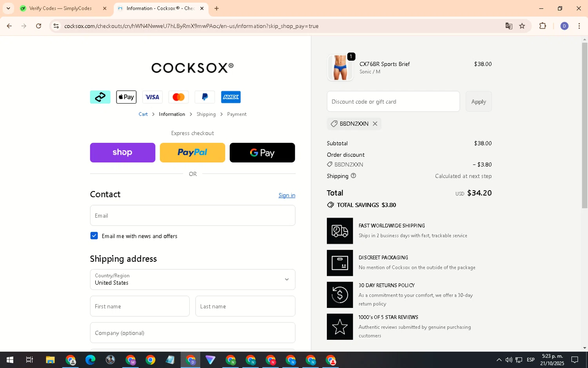Open the taskbar clock and date
The height and width of the screenshot is (368, 588).
click(x=552, y=360)
